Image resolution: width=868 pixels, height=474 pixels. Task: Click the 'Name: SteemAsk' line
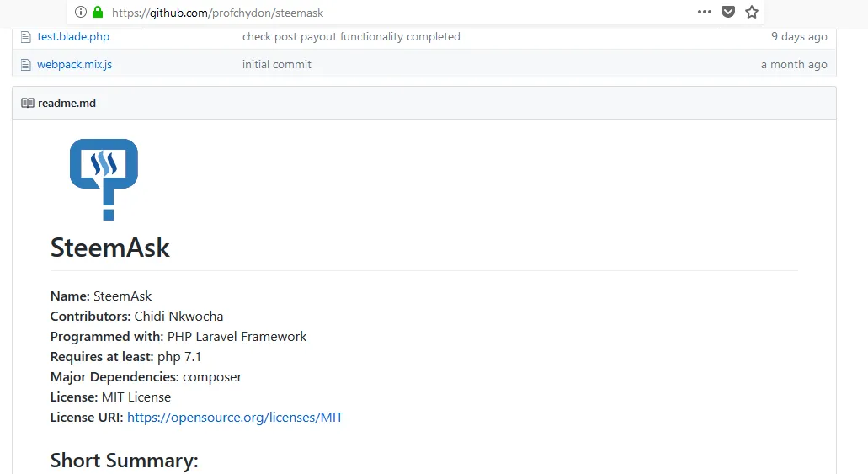101,296
